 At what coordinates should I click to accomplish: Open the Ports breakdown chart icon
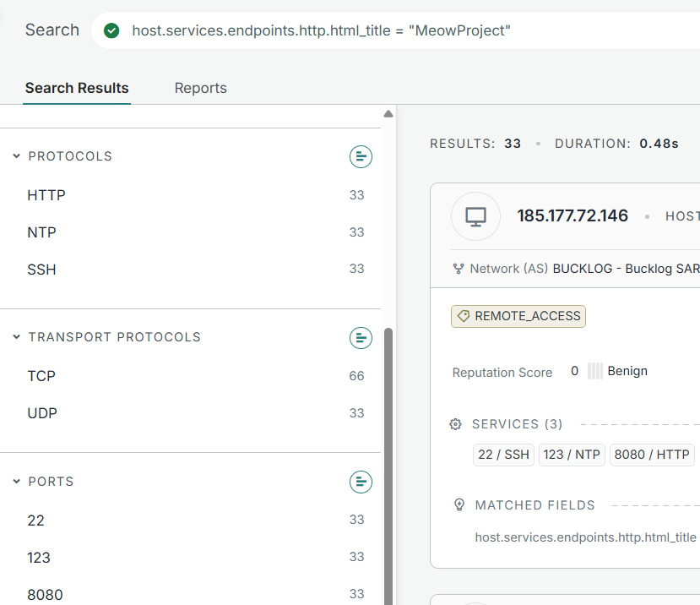pos(361,482)
